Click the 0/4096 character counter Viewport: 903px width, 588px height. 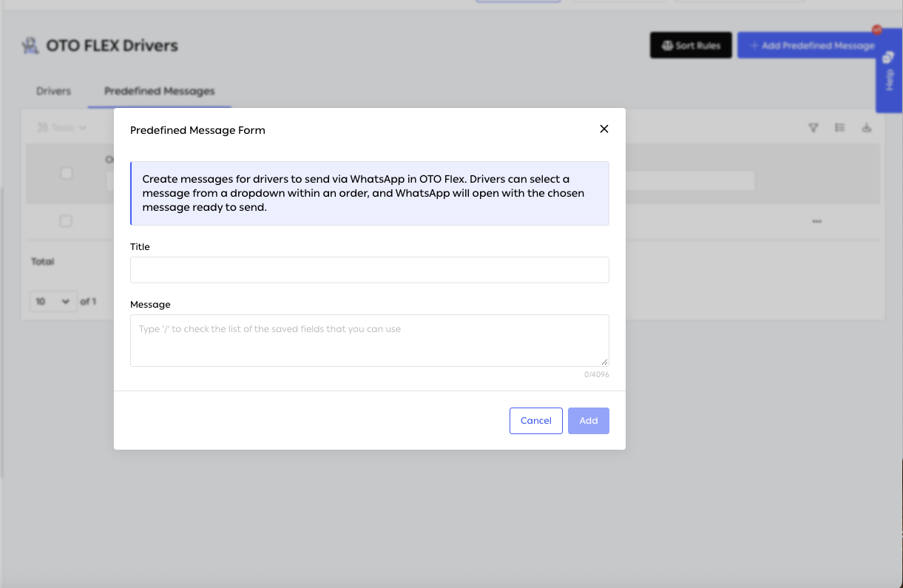pos(596,374)
